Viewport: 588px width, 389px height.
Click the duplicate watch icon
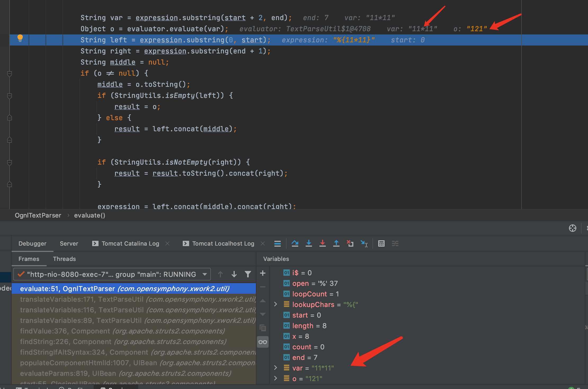pos(263,328)
